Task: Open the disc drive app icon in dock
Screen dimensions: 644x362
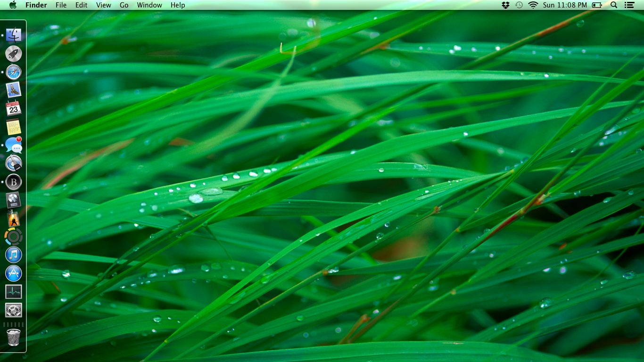Action: click(x=14, y=200)
